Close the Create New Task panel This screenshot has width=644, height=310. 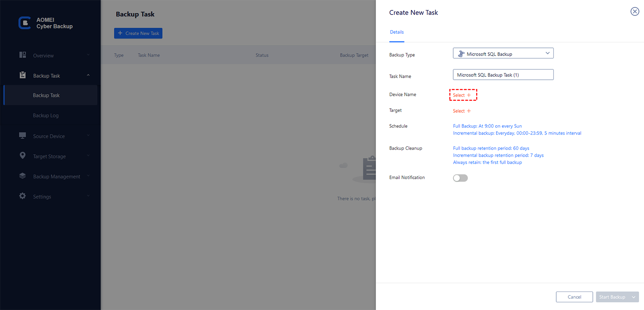635,12
